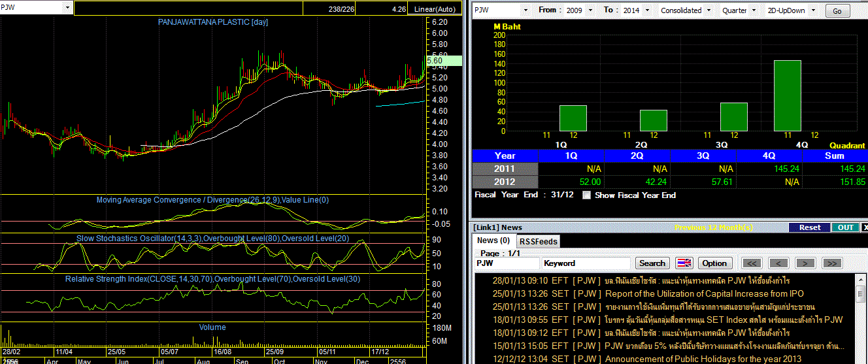Click the 151.85 sum cell
Screen dimensions: 868x364
[835, 182]
